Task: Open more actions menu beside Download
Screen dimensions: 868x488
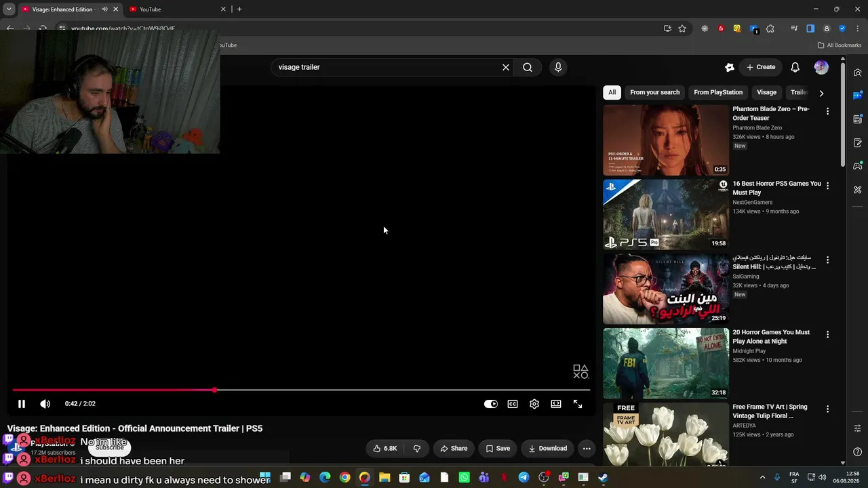Action: pos(587,448)
